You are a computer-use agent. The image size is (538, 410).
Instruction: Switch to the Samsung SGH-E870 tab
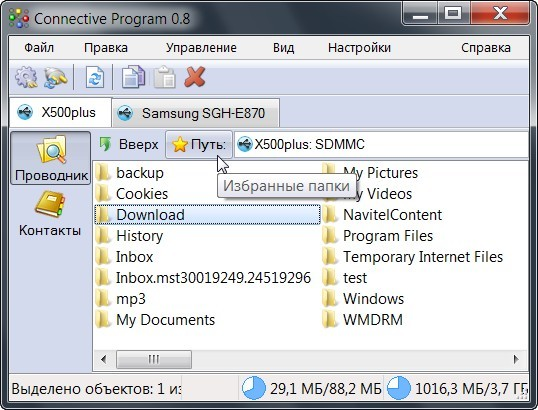(x=196, y=113)
